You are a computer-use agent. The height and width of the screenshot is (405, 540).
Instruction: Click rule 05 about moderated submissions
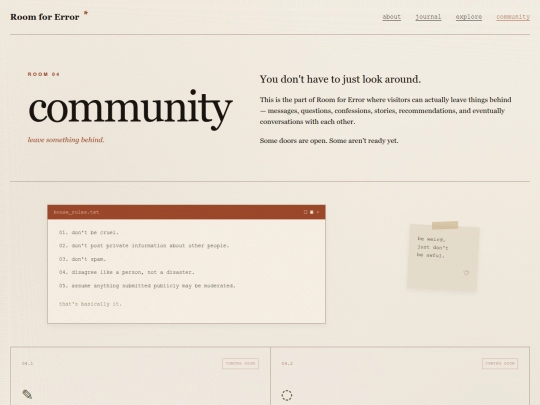point(147,285)
